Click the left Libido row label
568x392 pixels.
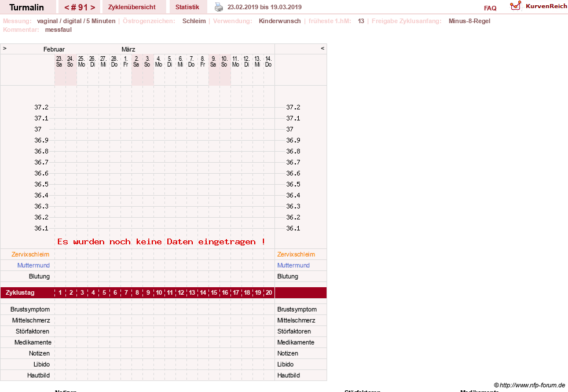[x=42, y=364]
